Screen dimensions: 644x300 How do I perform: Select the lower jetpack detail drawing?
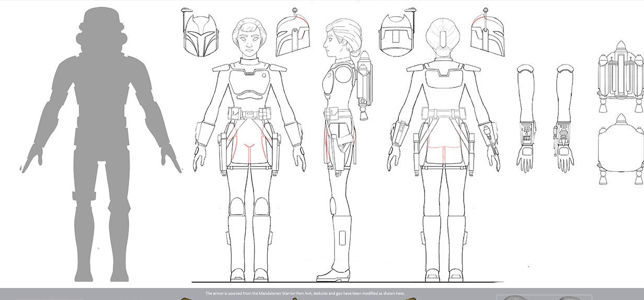(620, 149)
